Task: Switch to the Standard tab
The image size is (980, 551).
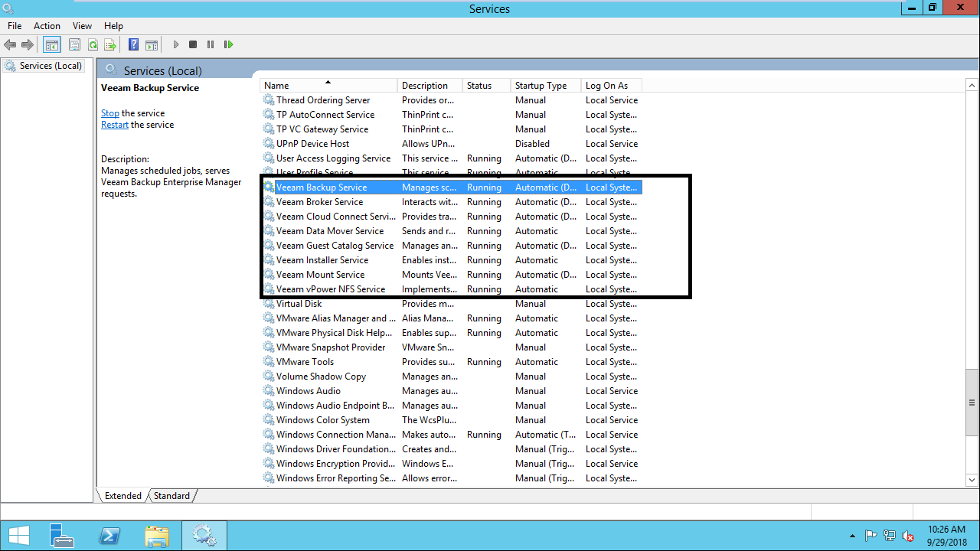Action: (171, 496)
